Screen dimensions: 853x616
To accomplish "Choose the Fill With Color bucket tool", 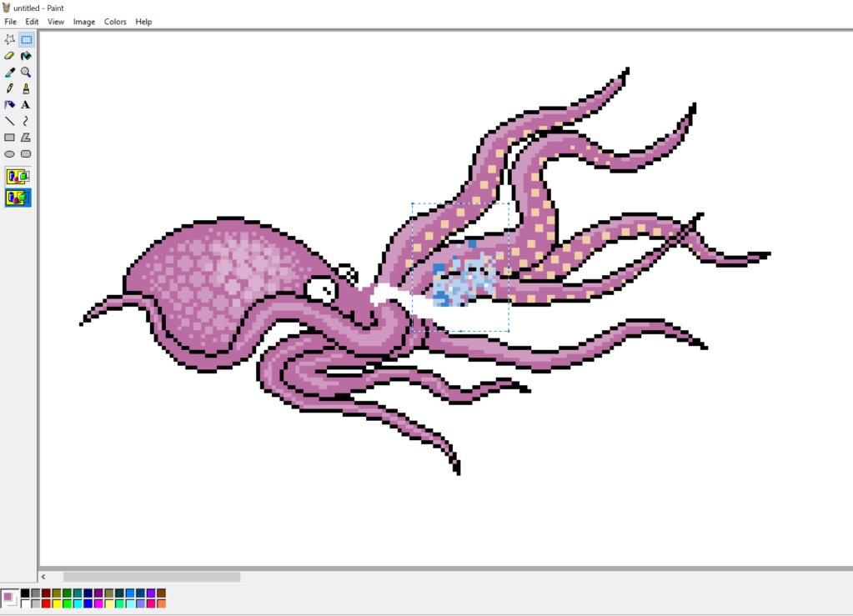I will point(26,56).
